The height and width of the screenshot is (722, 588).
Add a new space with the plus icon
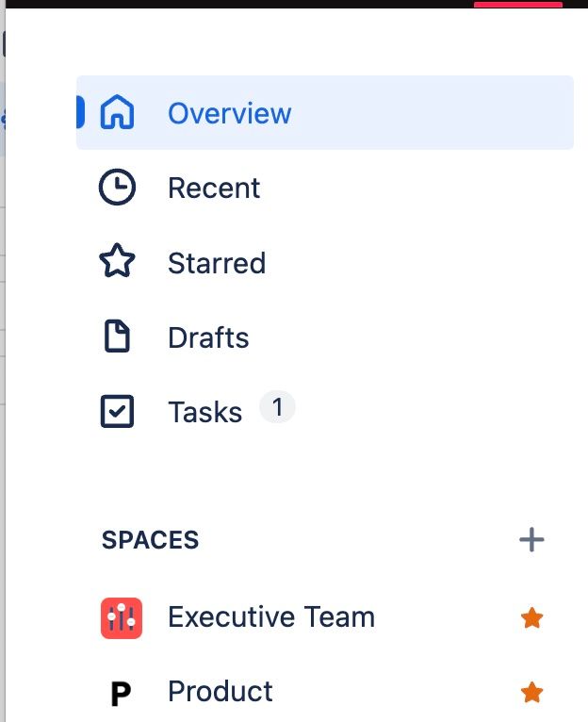tap(531, 540)
